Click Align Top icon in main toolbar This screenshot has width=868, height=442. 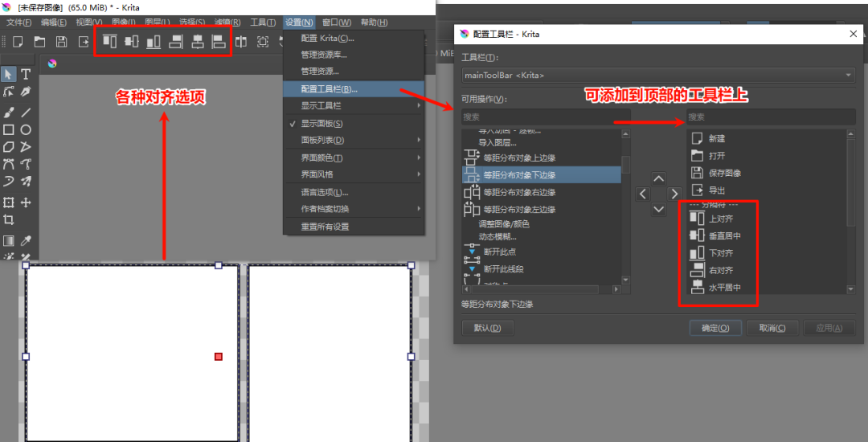click(x=109, y=42)
